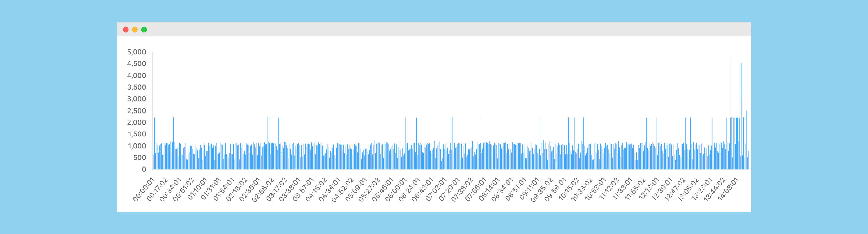This screenshot has width=868, height=234.
Task: Click the green maximize window button
Action: [144, 30]
